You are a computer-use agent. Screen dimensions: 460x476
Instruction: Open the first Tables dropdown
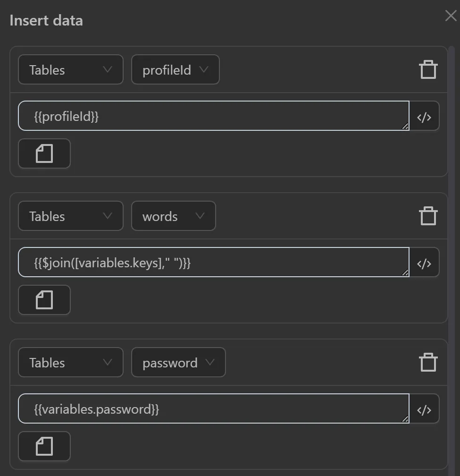(x=70, y=69)
